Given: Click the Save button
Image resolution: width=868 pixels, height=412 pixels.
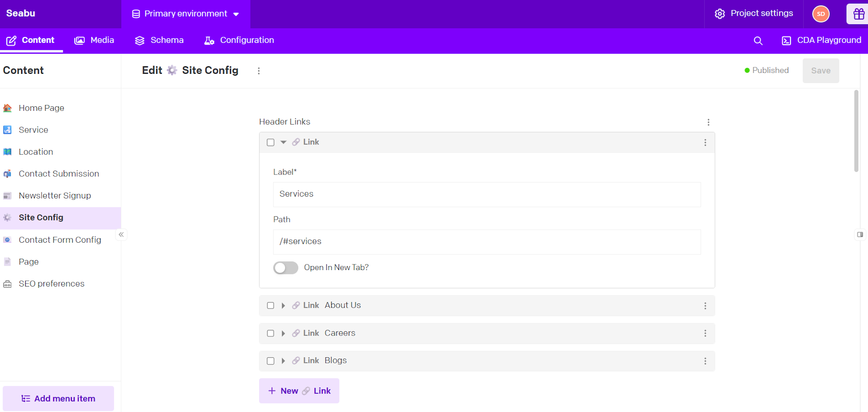Looking at the screenshot, I should point(821,71).
